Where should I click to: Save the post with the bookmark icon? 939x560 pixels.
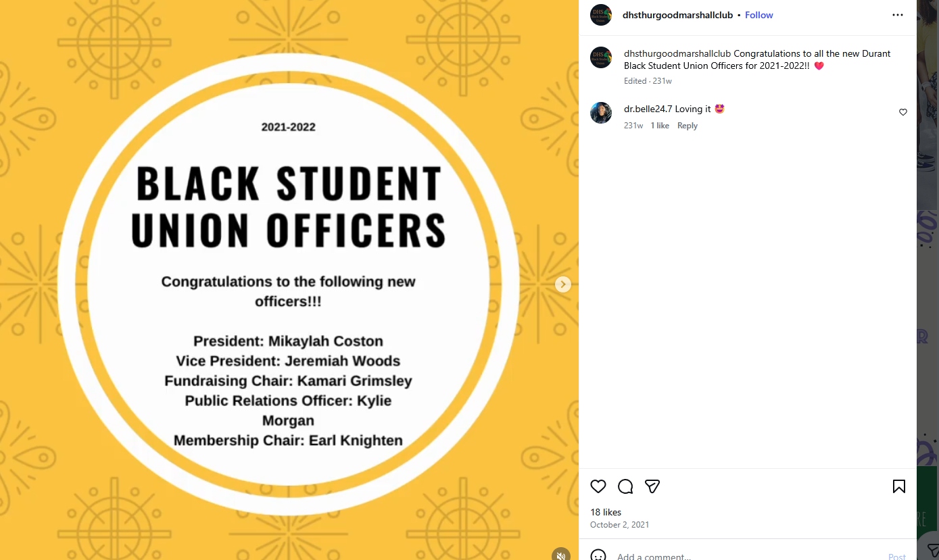(899, 486)
